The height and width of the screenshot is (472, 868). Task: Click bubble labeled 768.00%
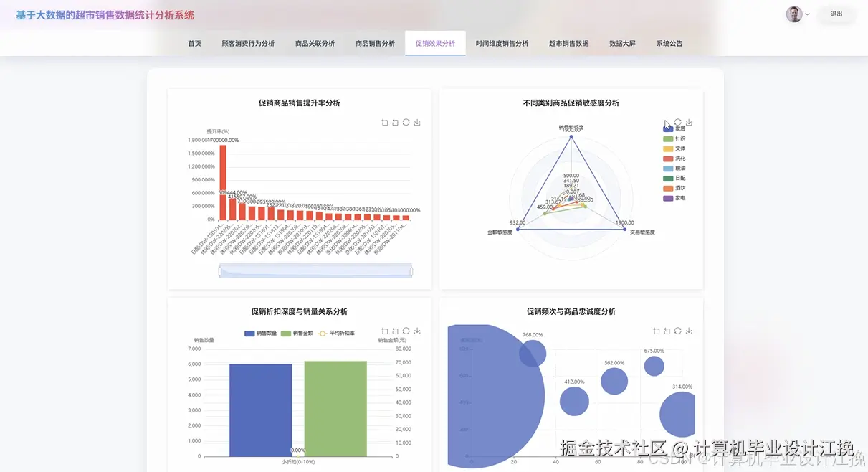(x=533, y=354)
